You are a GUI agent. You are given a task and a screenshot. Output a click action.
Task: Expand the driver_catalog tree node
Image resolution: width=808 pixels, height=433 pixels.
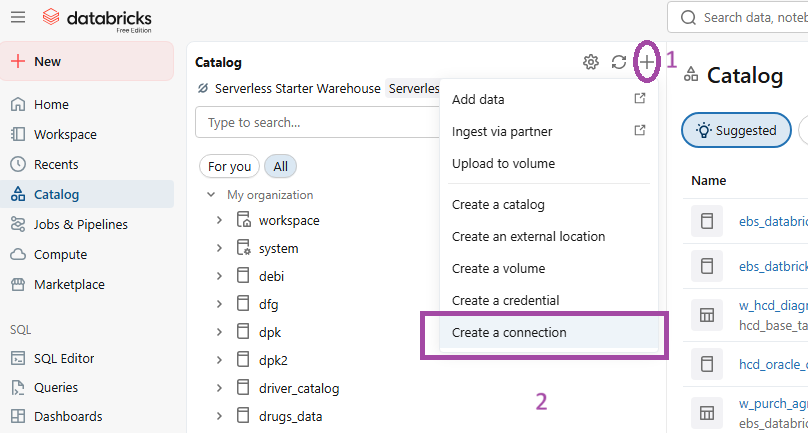coord(219,388)
